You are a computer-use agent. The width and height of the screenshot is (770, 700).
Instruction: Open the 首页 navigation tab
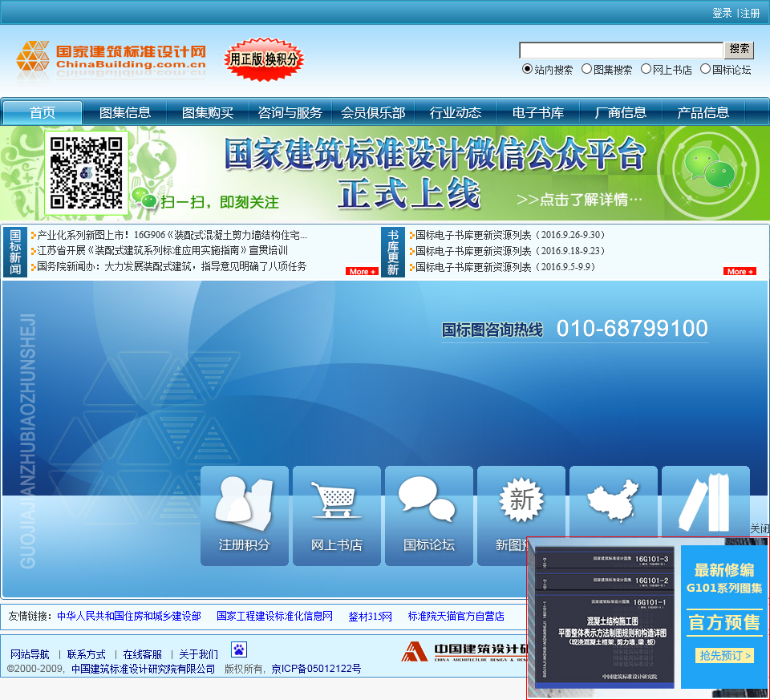43,112
